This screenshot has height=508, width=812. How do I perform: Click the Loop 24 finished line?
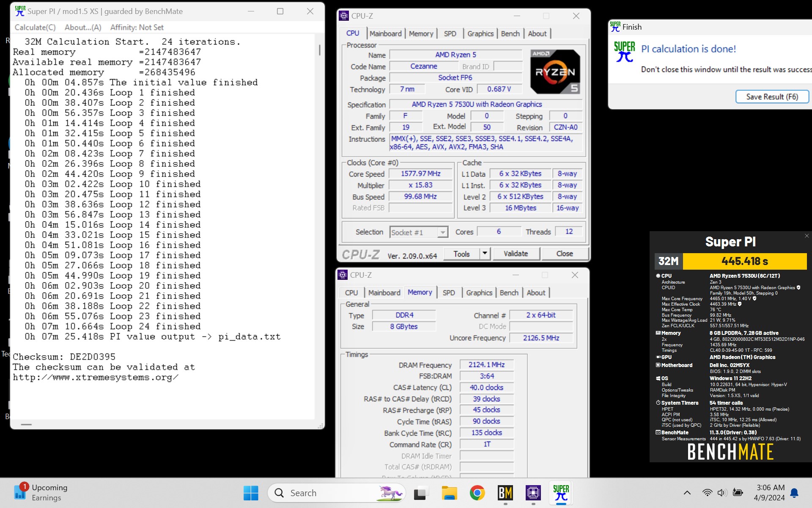pos(112,326)
